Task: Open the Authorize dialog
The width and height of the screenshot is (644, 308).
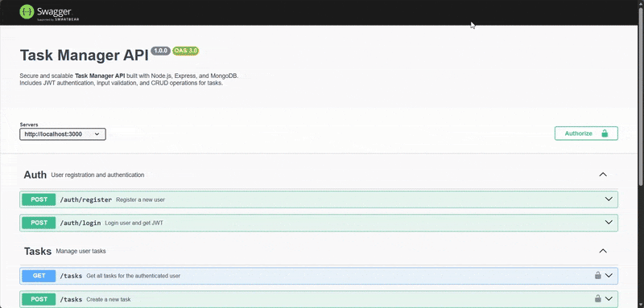Action: pos(586,133)
